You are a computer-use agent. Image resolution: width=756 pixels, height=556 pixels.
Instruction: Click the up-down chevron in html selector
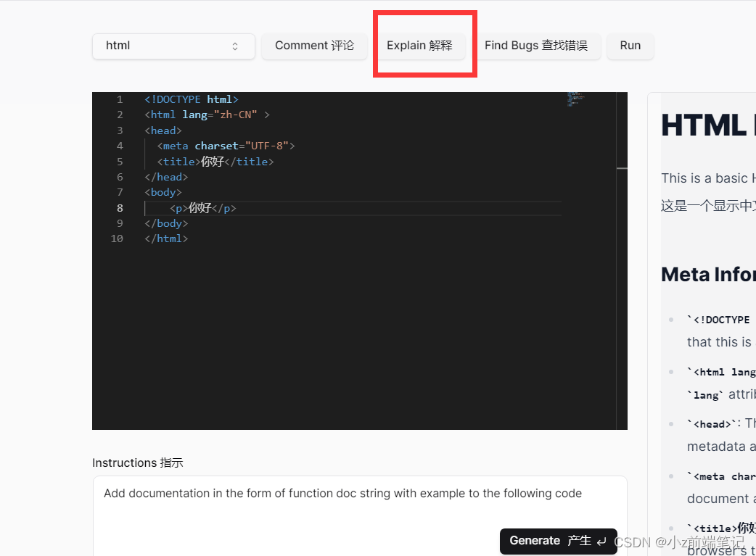[x=235, y=46]
